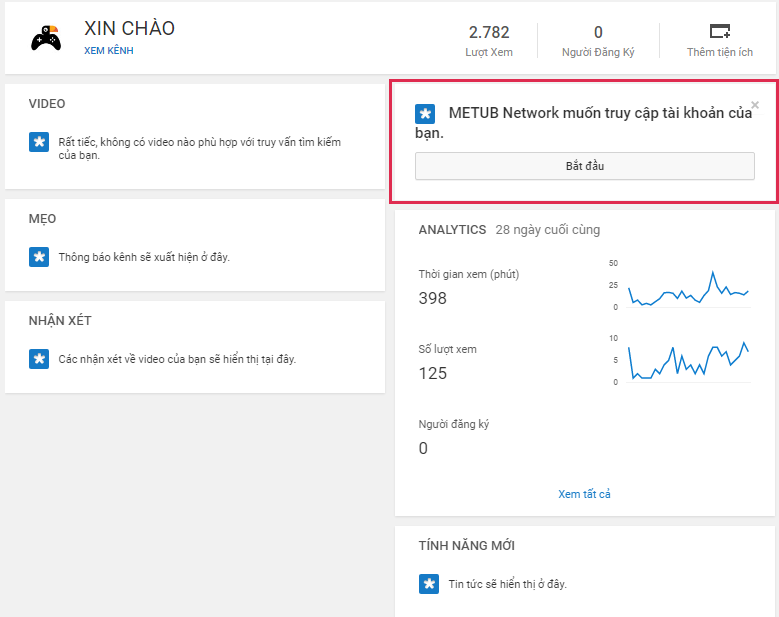Click the star icon in the VIDEO widget
779x617 pixels.
39,142
